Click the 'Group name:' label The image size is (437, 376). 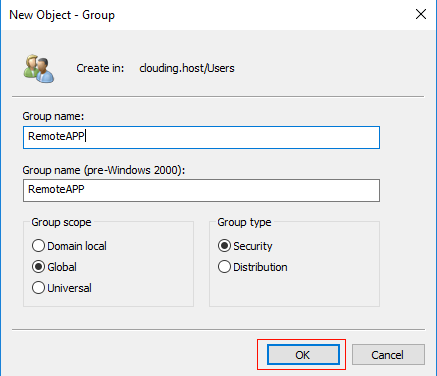point(53,116)
